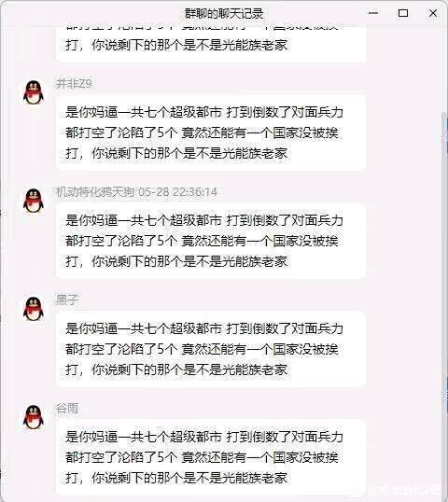The width and height of the screenshot is (448, 502).
Task: Minimize the chat record window
Action: pos(373,13)
